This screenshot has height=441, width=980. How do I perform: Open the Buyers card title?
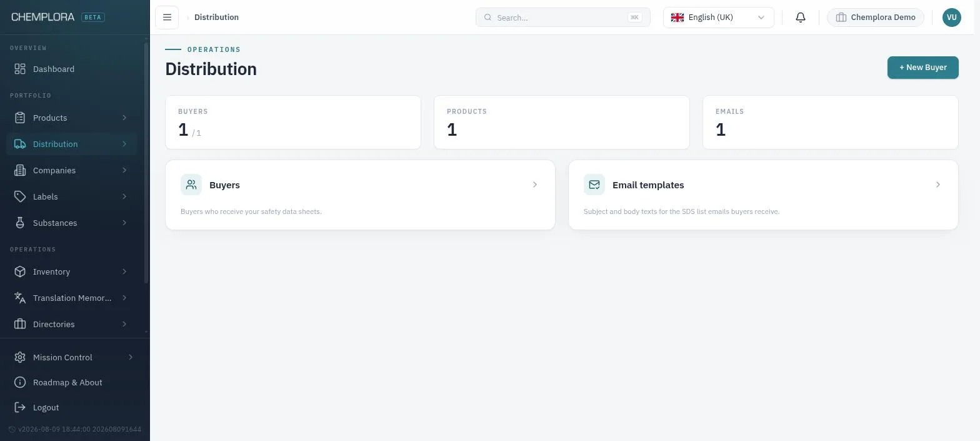tap(224, 185)
